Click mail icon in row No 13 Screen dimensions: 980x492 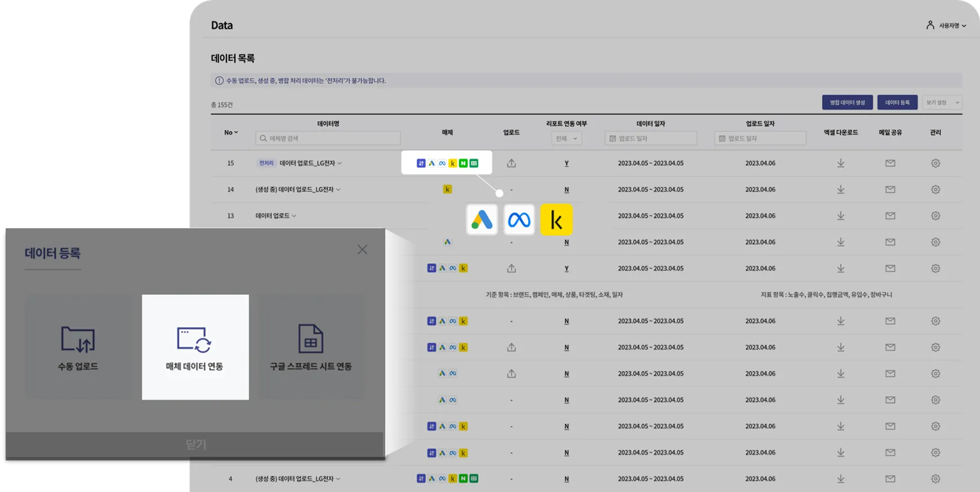click(890, 216)
